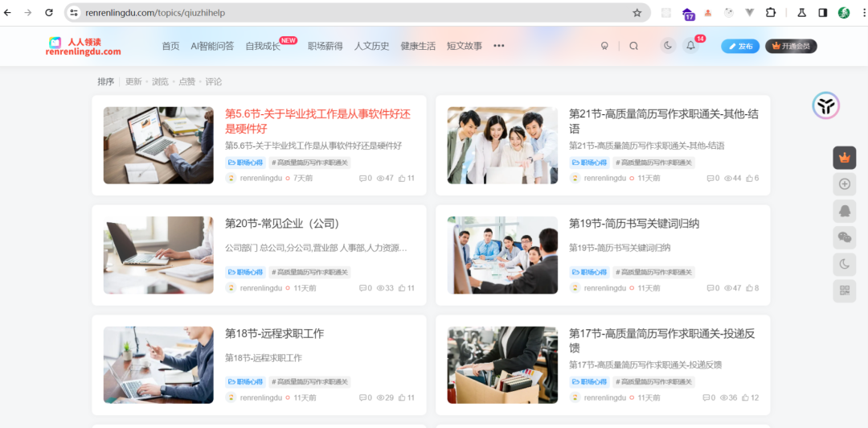This screenshot has height=428, width=868.
Task: Bookmark page with the star icon
Action: click(637, 12)
